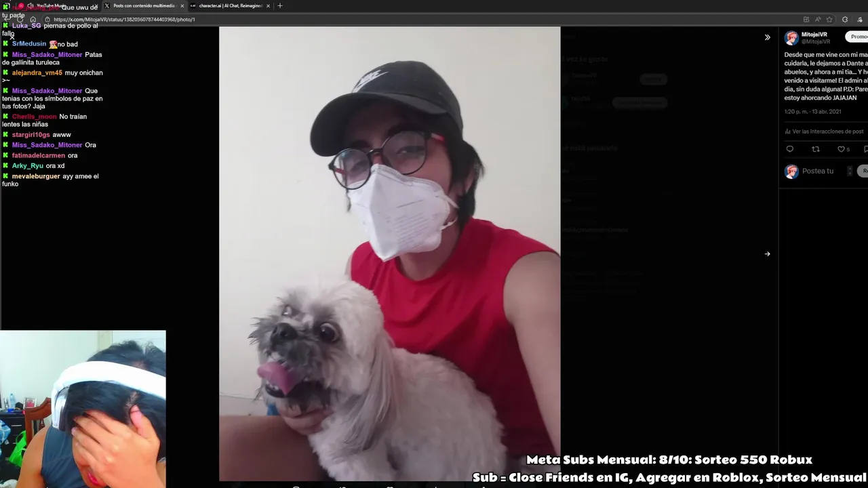868x488 pixels.
Task: Click the post timestamp 1:20 p. m. 13 abr. 2021
Action: coord(812,112)
